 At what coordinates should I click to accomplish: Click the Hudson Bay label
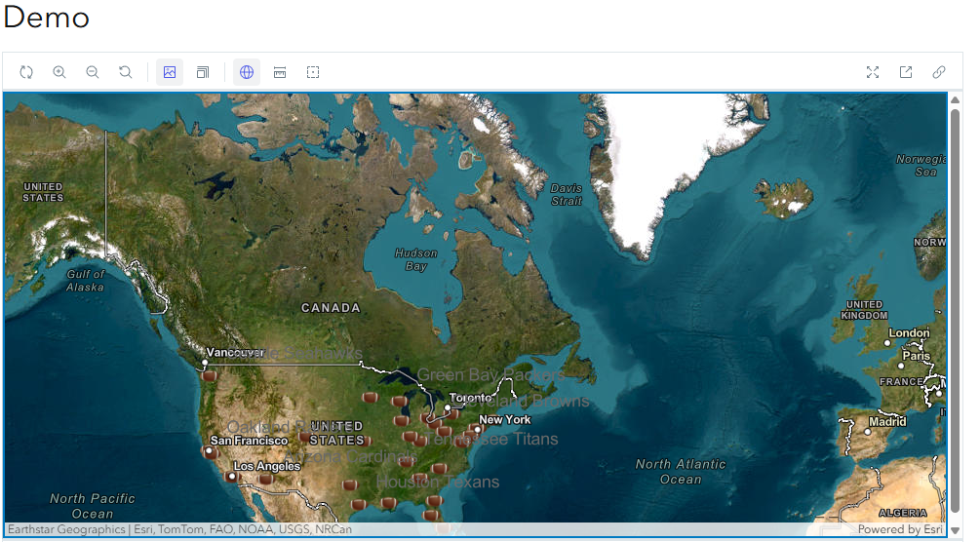416,259
